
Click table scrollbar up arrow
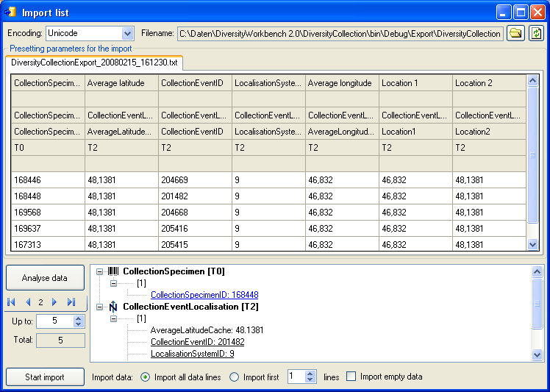tap(532, 81)
